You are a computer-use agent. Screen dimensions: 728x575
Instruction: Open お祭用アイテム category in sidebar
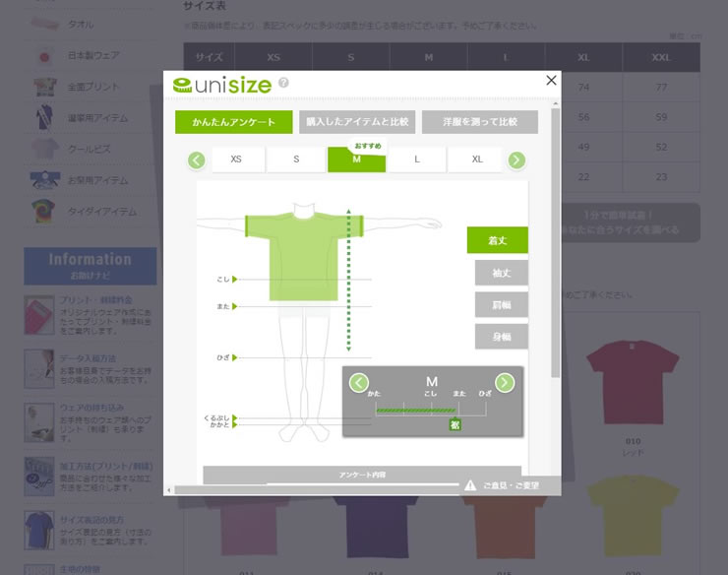(x=97, y=180)
